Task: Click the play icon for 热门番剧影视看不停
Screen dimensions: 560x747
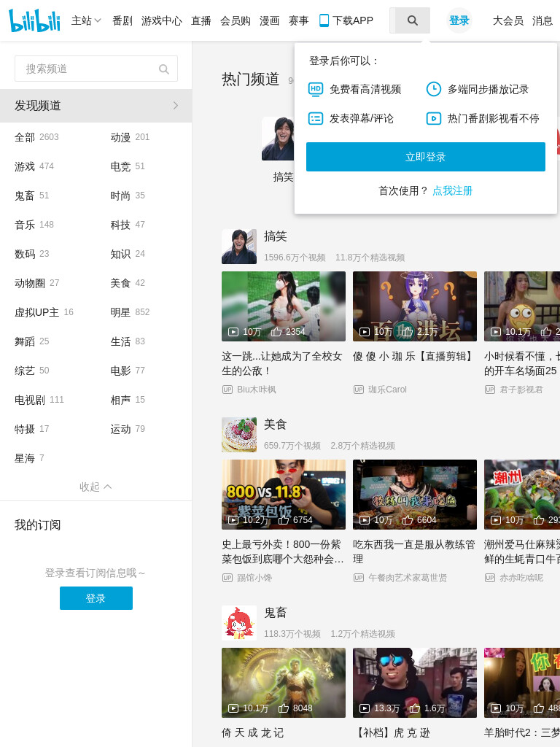Action: point(433,119)
